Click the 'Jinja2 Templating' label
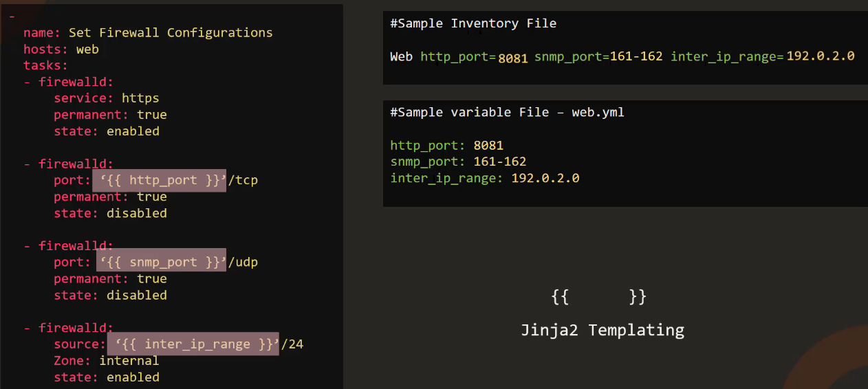Image resolution: width=868 pixels, height=389 pixels. tap(603, 330)
